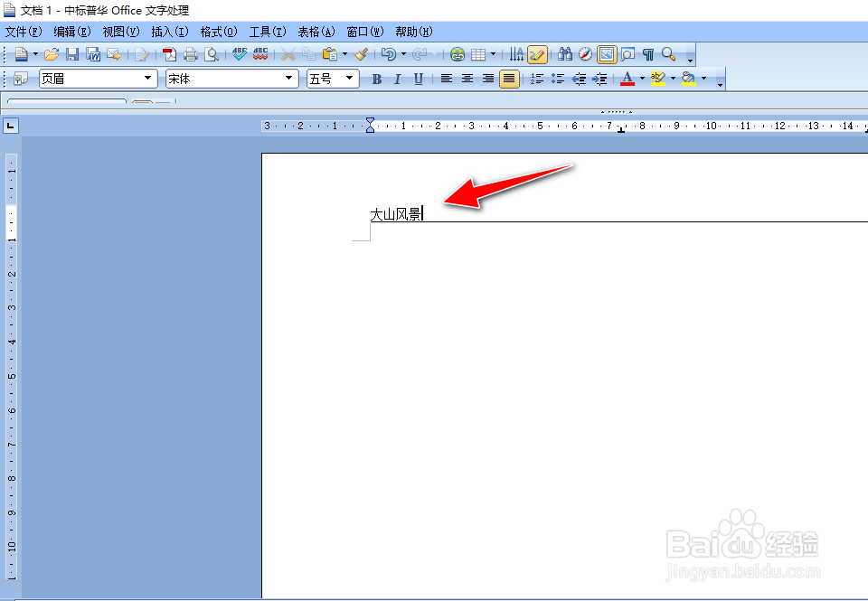Click the Cut scissors icon
Screen dimensions: 868x601
point(288,54)
